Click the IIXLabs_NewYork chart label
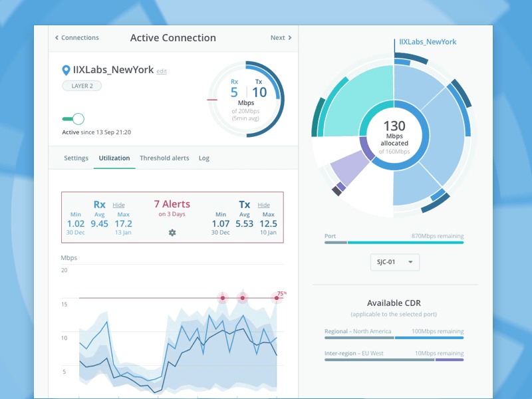 [428, 42]
